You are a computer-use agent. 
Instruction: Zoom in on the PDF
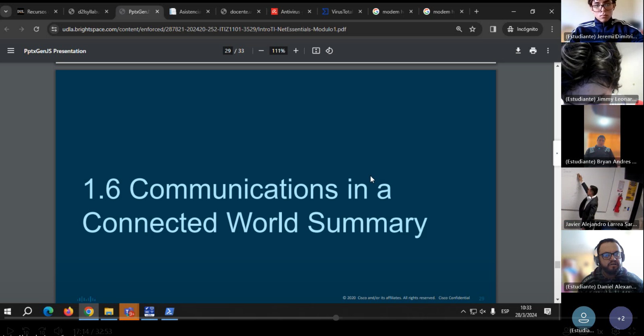296,51
